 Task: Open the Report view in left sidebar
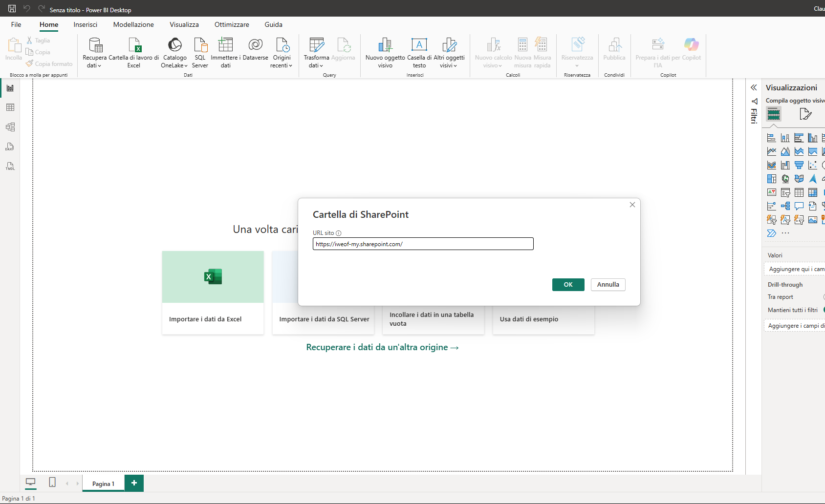(x=10, y=88)
